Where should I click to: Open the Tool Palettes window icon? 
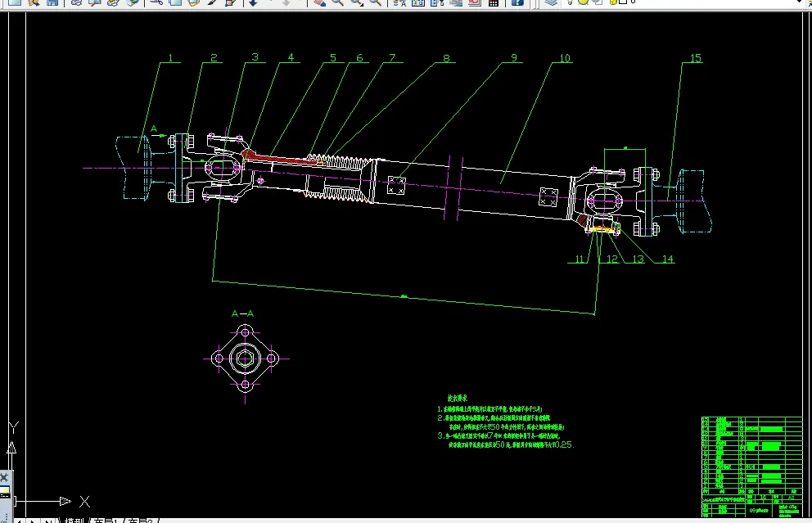tap(436, 2)
